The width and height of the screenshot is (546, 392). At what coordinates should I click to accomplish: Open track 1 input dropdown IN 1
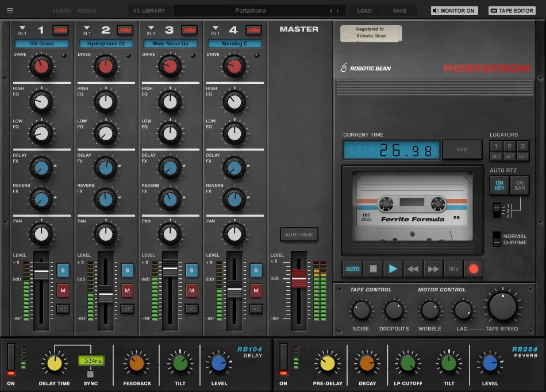22,30
